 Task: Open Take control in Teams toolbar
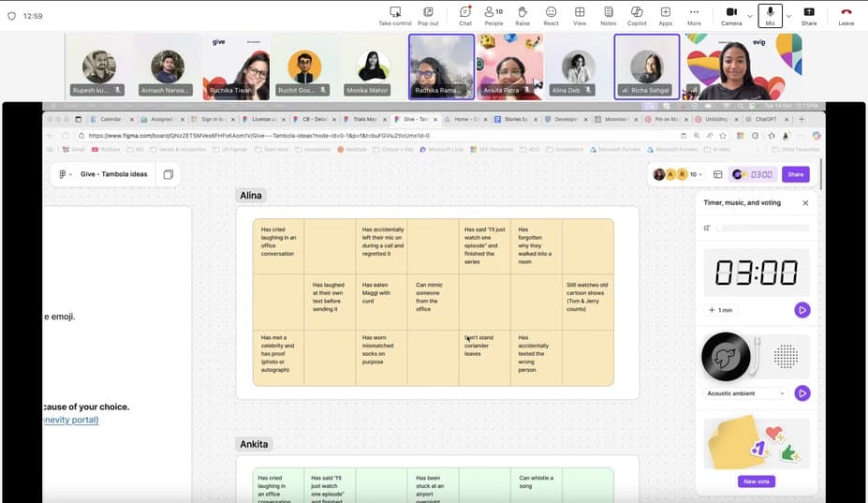click(395, 16)
